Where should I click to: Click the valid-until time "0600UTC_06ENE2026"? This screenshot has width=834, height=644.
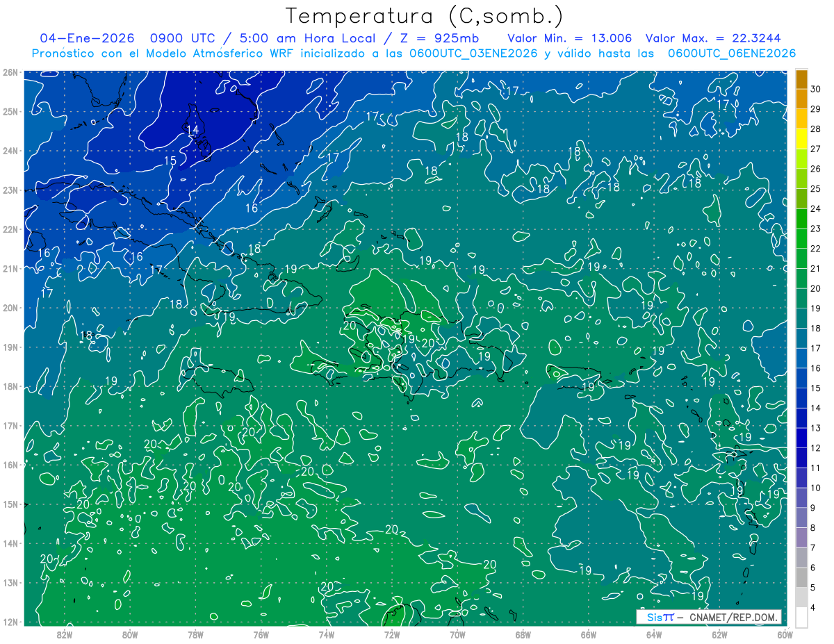click(x=731, y=53)
